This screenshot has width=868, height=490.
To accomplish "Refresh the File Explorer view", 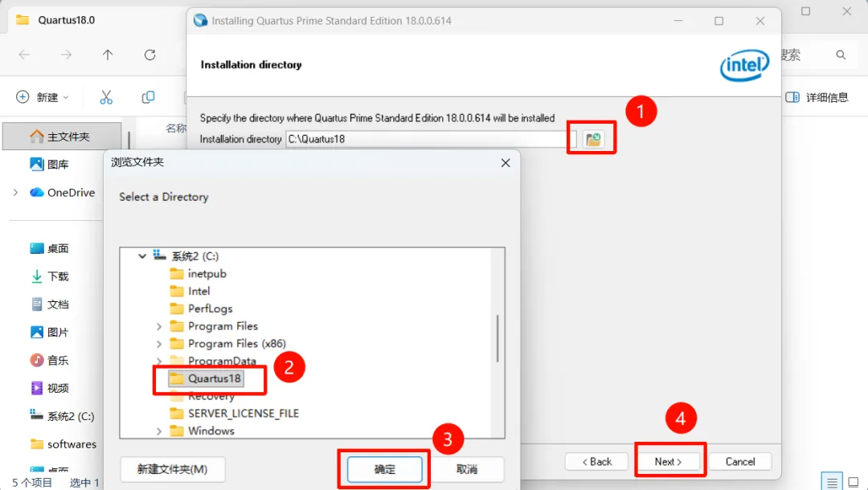I will click(x=149, y=55).
